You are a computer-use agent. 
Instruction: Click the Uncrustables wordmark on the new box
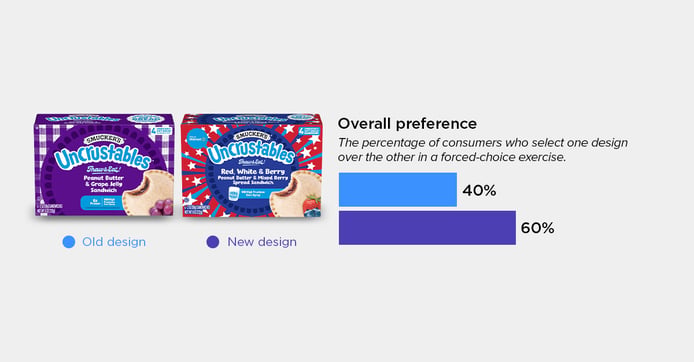pos(250,153)
